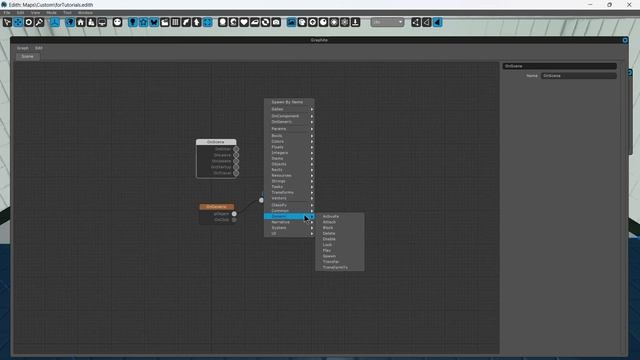The height and width of the screenshot is (360, 640).
Task: Click the blue icon on Graphite title bar
Action: 625,40
